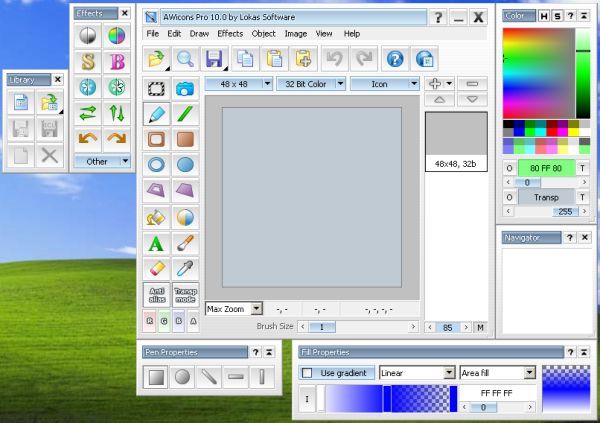Rotate image right with orange arrow
The height and width of the screenshot is (423, 600).
tap(117, 139)
